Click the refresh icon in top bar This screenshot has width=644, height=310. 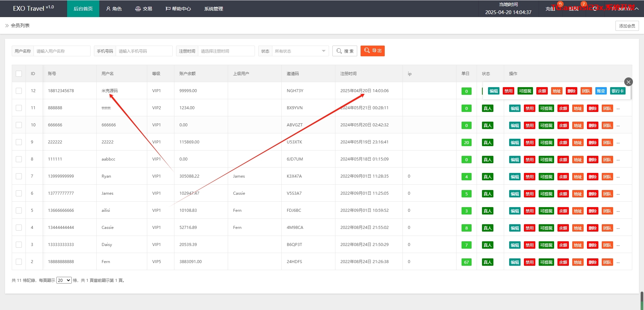click(x=595, y=9)
